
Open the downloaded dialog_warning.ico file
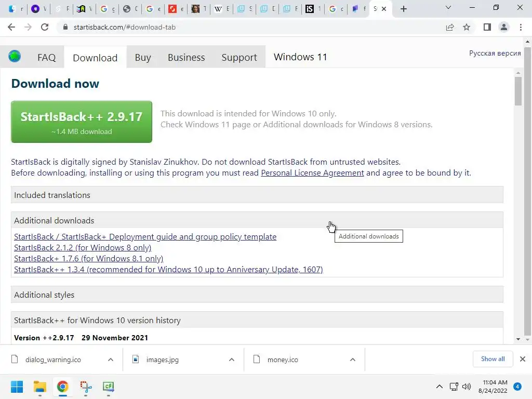(x=53, y=360)
